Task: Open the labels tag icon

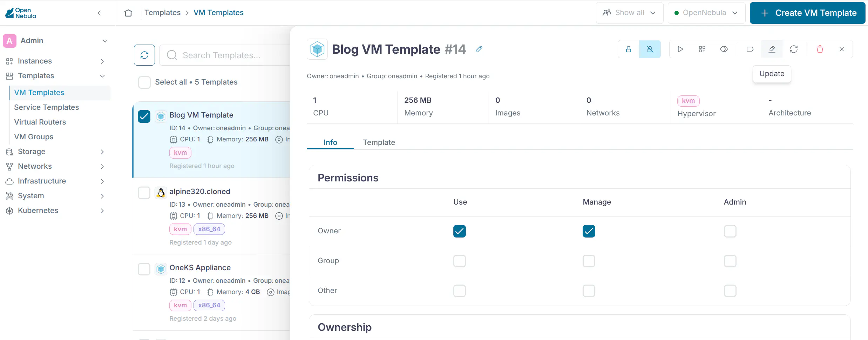Action: (x=750, y=49)
